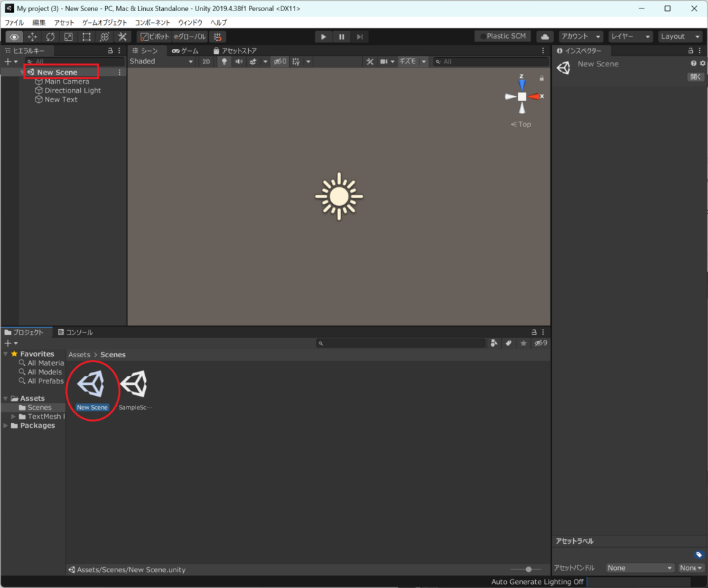
Task: Toggle scene gizmo lock icon
Action: click(541, 79)
